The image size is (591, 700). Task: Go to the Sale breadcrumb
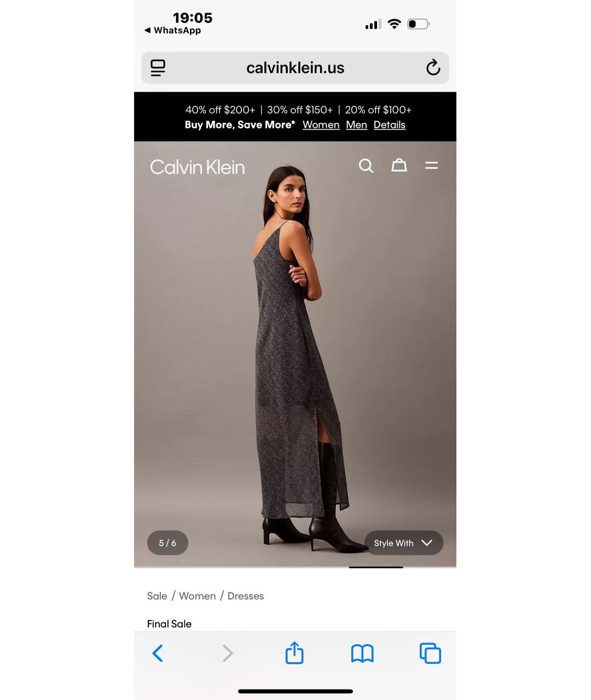point(157,596)
